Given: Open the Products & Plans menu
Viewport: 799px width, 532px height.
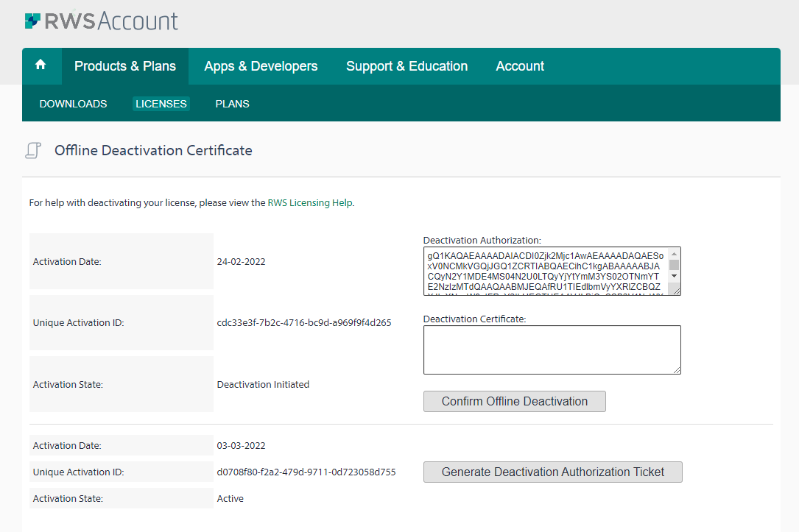Looking at the screenshot, I should click(x=124, y=65).
